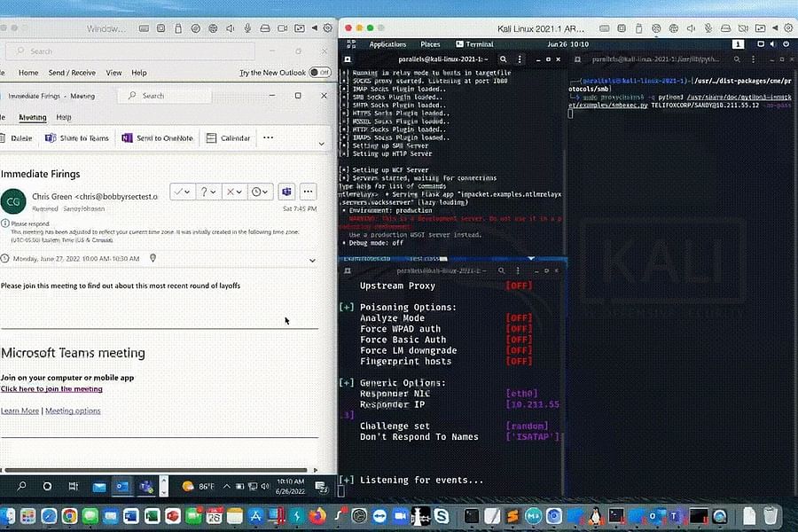Screen dimensions: 798x532
Task: Click the Teams icon beside response options
Action: pos(287,192)
